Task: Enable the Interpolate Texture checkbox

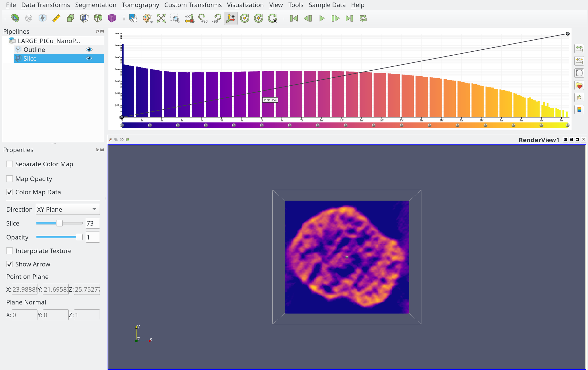Action: [x=9, y=251]
